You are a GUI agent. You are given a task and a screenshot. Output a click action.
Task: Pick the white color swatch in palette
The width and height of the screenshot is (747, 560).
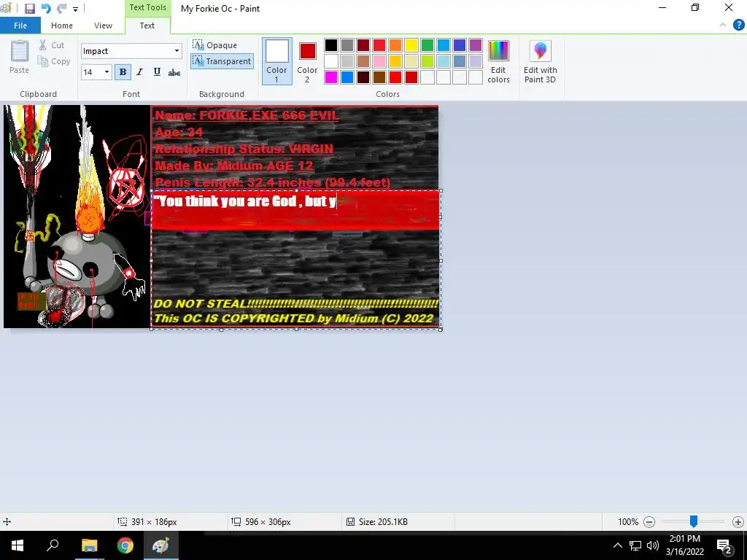tap(331, 61)
